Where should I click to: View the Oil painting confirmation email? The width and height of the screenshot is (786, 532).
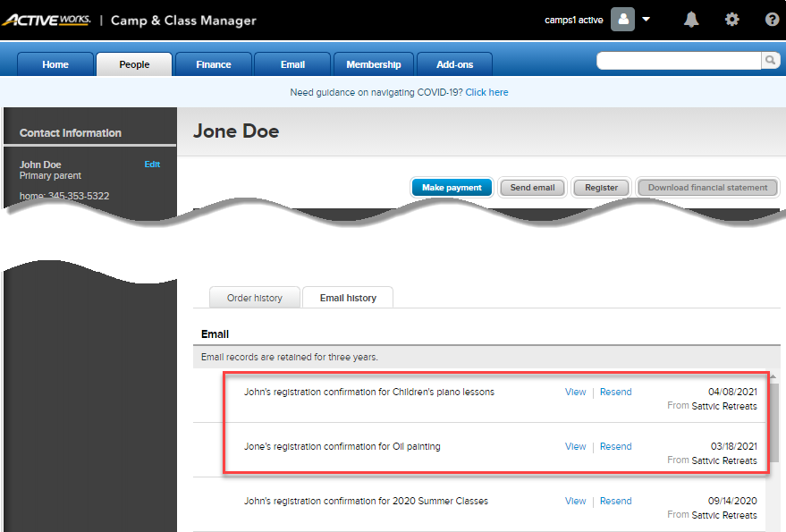tap(575, 446)
